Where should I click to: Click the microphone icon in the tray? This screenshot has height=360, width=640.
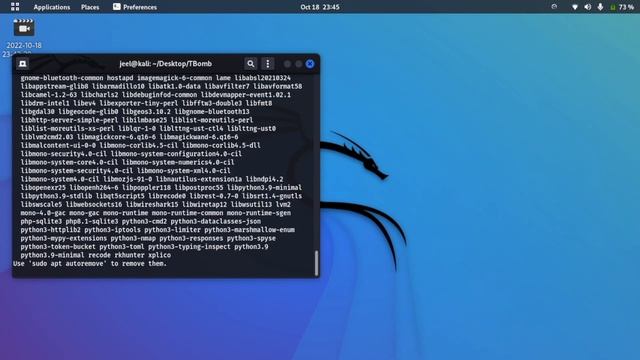[x=600, y=7]
